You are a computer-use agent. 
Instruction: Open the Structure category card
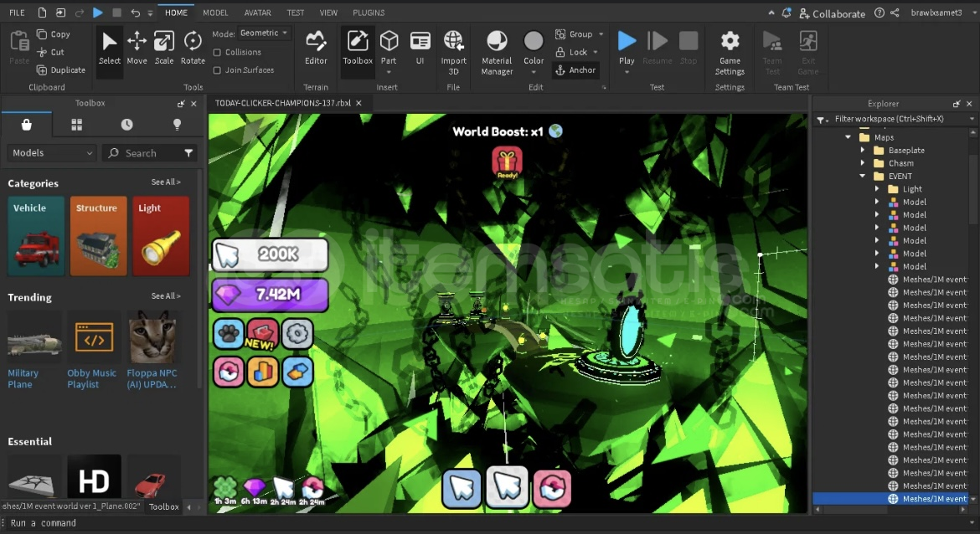[x=99, y=236]
